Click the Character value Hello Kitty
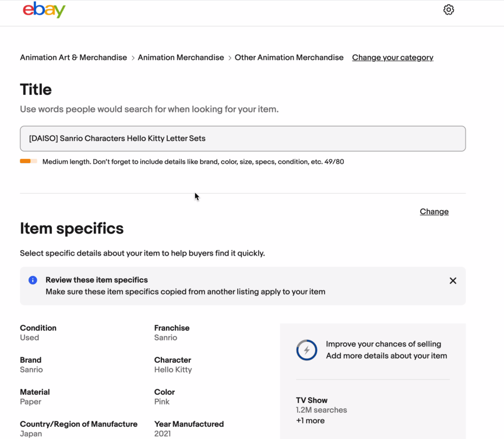504x439 pixels. pos(173,370)
